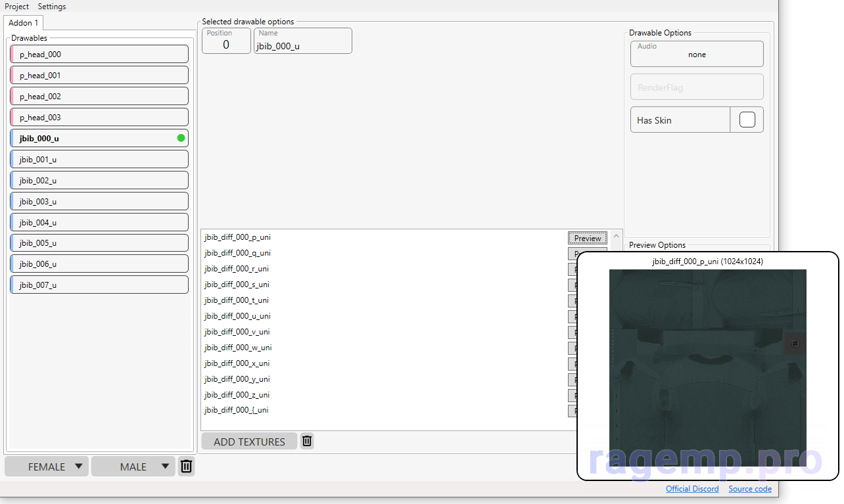Click the Position field showing 0
This screenshot has width=844, height=504.
(226, 41)
